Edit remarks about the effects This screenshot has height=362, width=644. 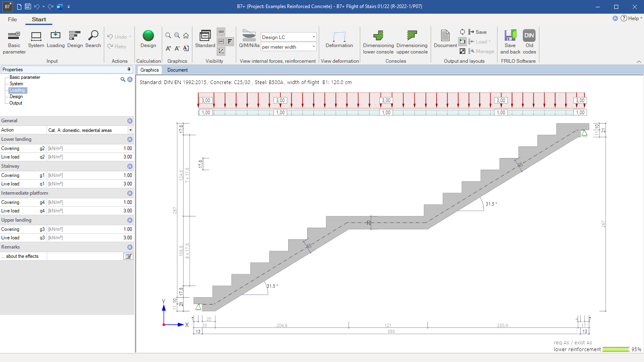pyautogui.click(x=128, y=256)
